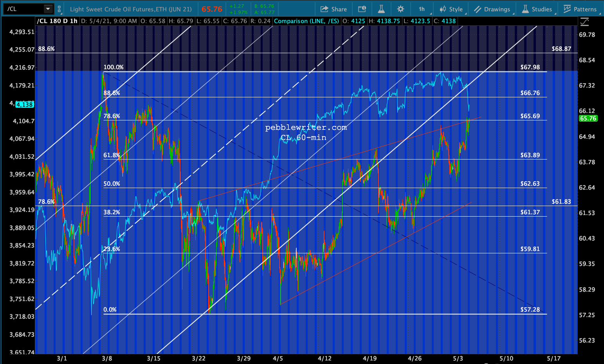Screen dimensions: 604x364
Task: Click the '$57.28' Fibonacci price label
Action: 530,310
